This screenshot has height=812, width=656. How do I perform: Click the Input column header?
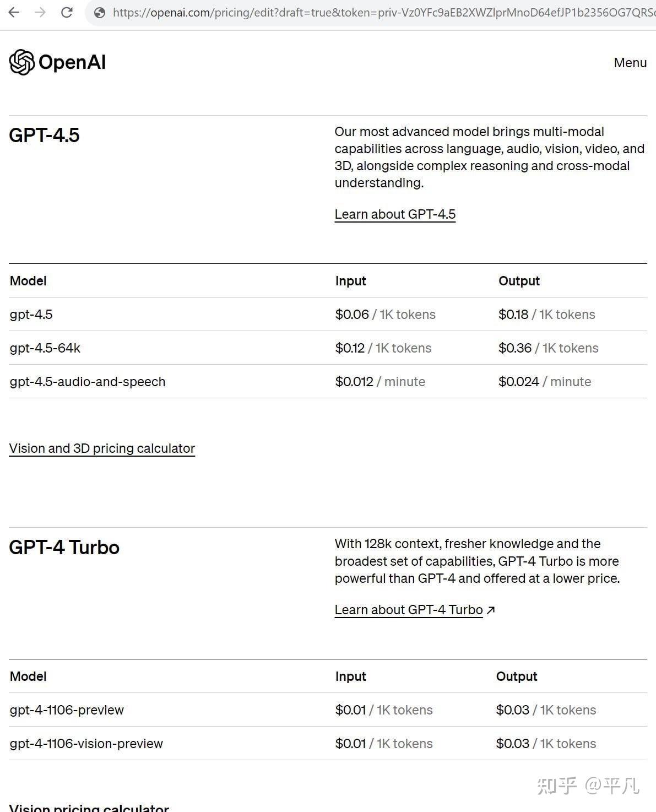click(350, 281)
